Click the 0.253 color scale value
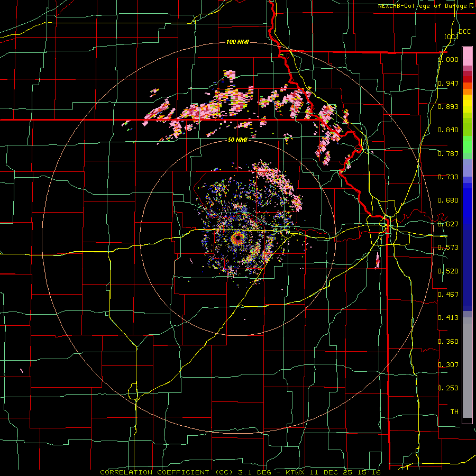The width and height of the screenshot is (476, 476). (x=448, y=388)
